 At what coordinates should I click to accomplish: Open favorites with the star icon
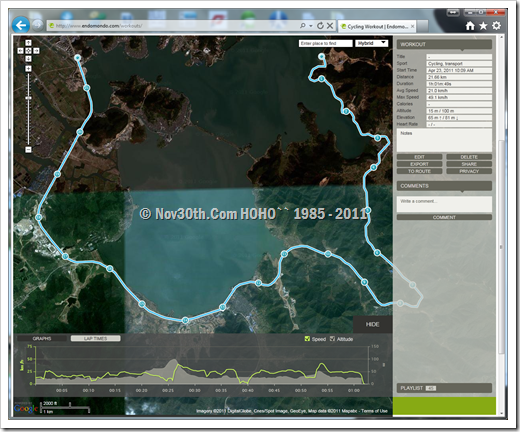pos(483,26)
